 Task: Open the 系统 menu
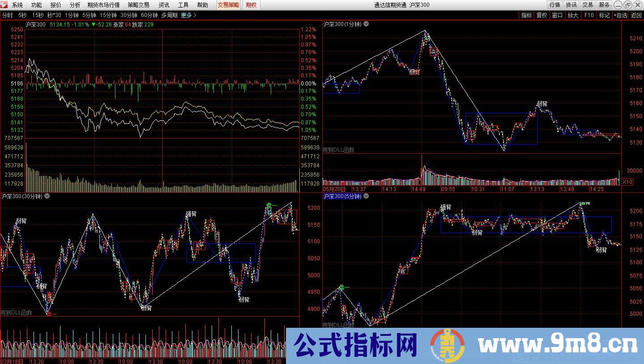pyautogui.click(x=17, y=5)
